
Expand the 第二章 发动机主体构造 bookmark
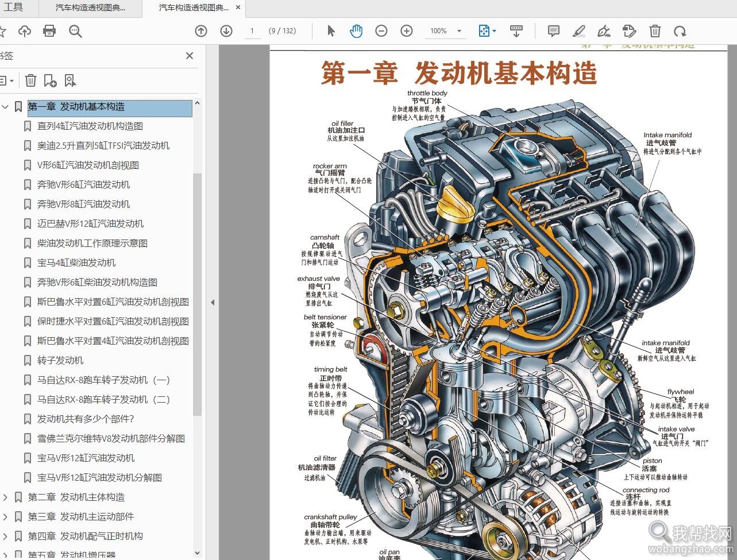click(5, 497)
